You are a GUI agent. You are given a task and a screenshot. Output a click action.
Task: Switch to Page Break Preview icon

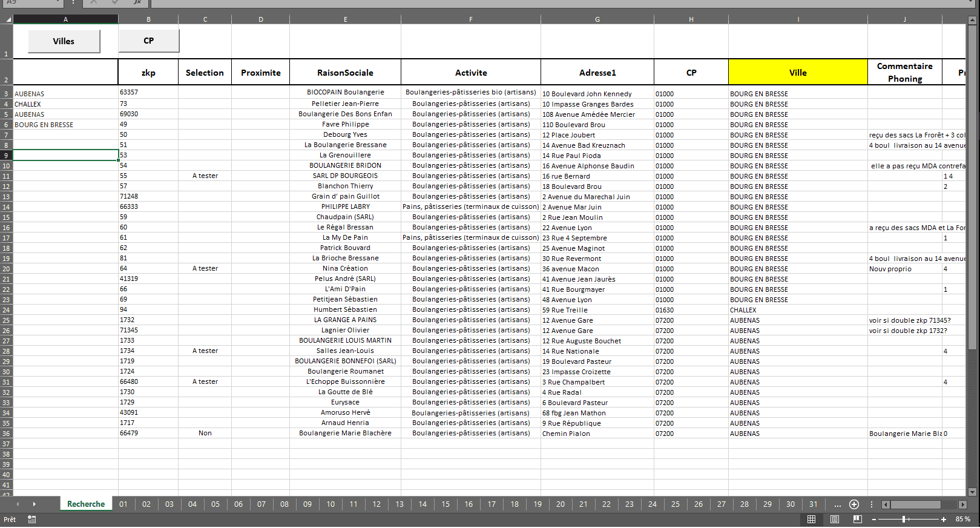857,520
